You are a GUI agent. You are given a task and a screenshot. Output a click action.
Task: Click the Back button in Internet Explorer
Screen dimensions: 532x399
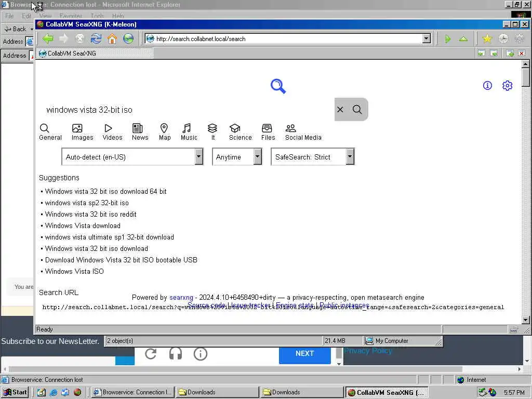[16, 29]
